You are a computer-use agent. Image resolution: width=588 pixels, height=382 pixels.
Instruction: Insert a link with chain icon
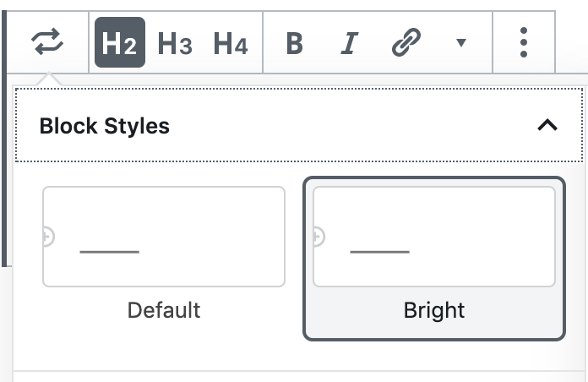406,43
